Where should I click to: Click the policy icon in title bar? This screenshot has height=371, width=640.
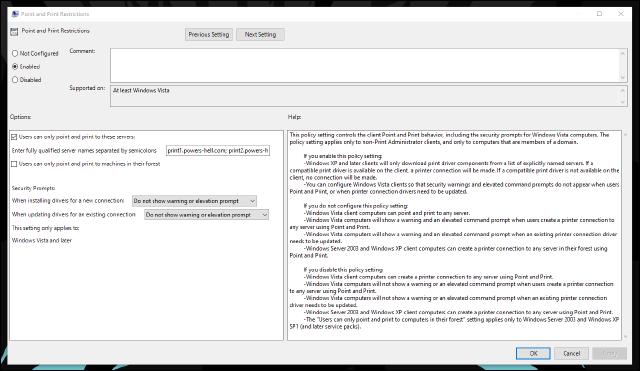coord(15,14)
